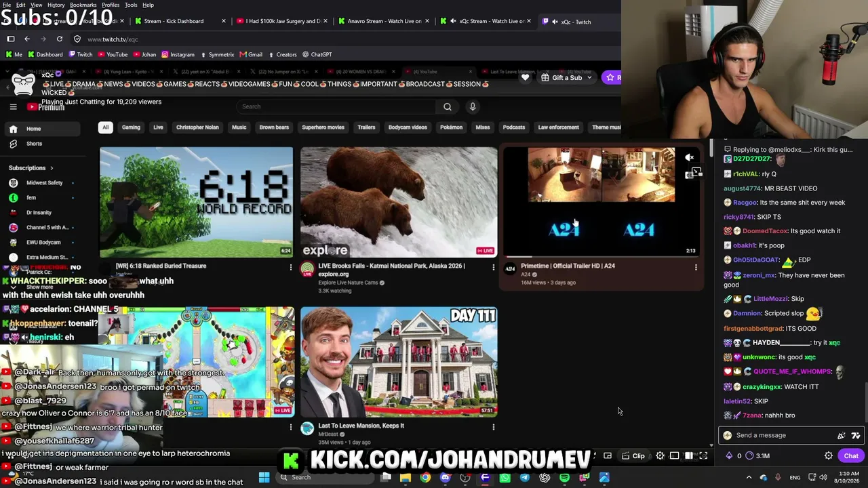This screenshot has width=868, height=488.
Task: Open Twitch chat settings gear
Action: (828, 456)
